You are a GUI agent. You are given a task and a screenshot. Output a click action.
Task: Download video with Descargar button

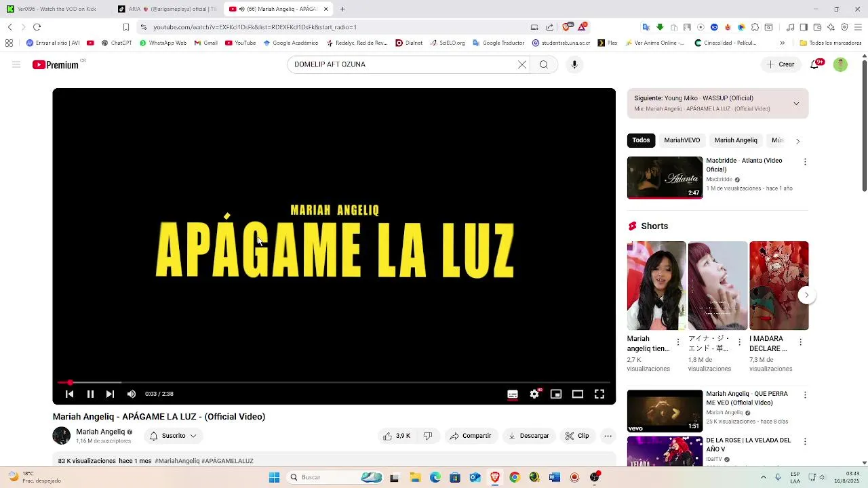[529, 436]
